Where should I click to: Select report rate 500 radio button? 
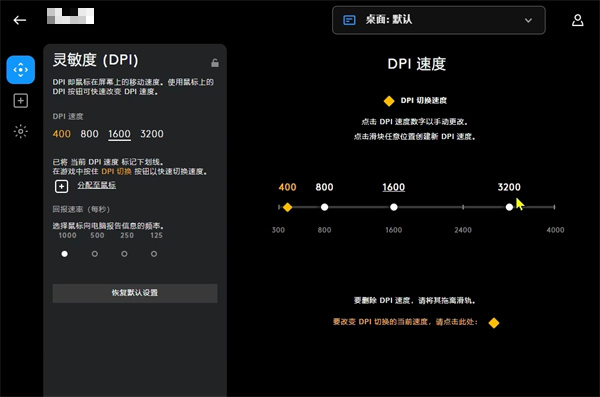pos(95,254)
